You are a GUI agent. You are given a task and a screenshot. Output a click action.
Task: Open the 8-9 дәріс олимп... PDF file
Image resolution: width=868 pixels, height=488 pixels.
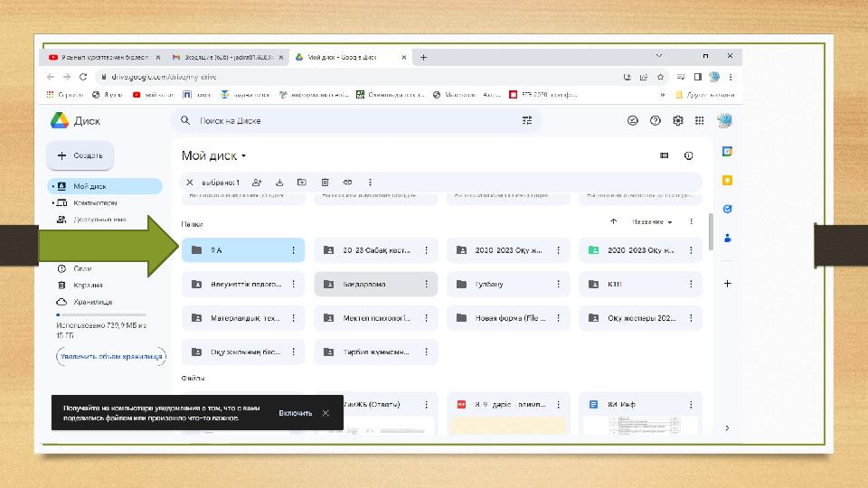click(508, 413)
